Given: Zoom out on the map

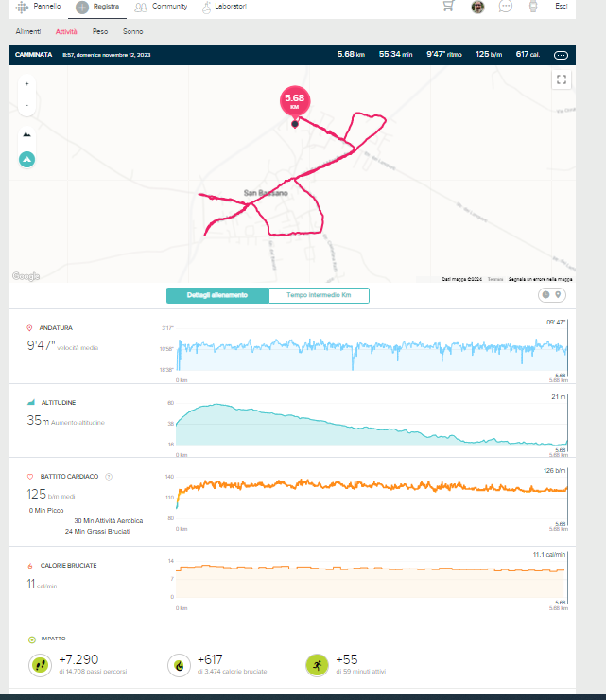Looking at the screenshot, I should (26, 105).
